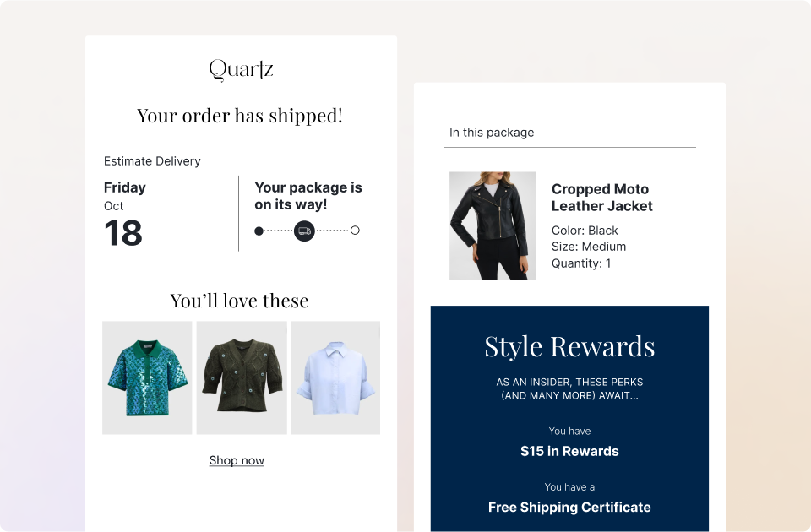811x532 pixels.
Task: Follow the Shop now link
Action: pyautogui.click(x=237, y=460)
